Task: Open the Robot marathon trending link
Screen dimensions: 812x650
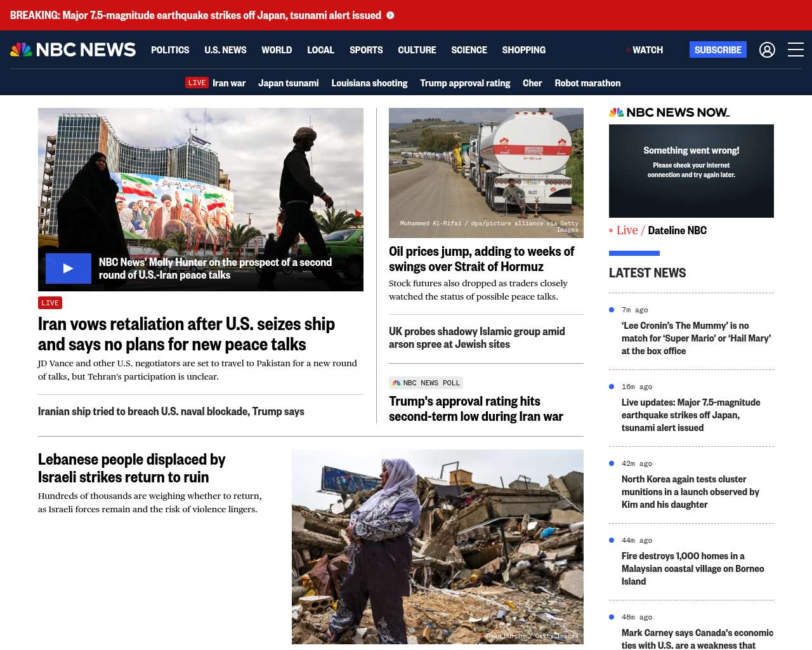Action: pyautogui.click(x=587, y=83)
